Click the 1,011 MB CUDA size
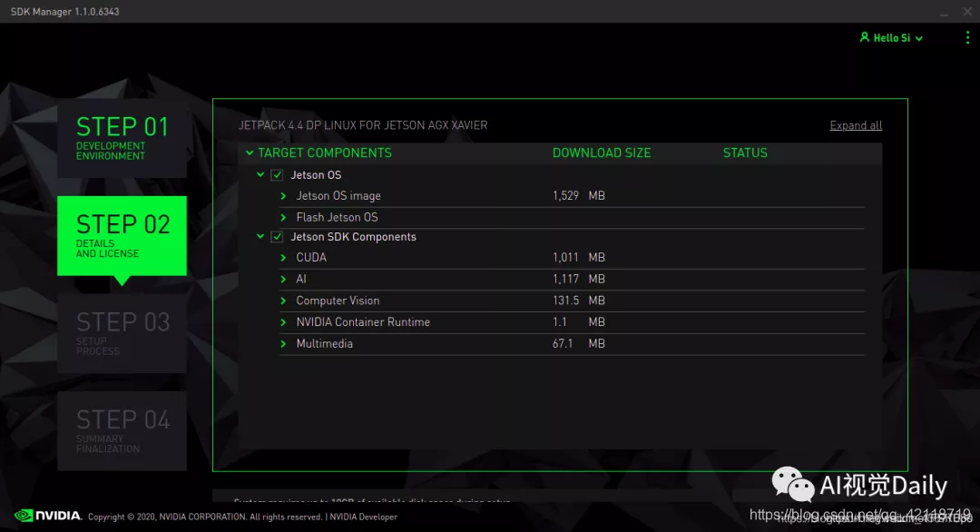Image resolution: width=980 pixels, height=532 pixels. point(579,258)
